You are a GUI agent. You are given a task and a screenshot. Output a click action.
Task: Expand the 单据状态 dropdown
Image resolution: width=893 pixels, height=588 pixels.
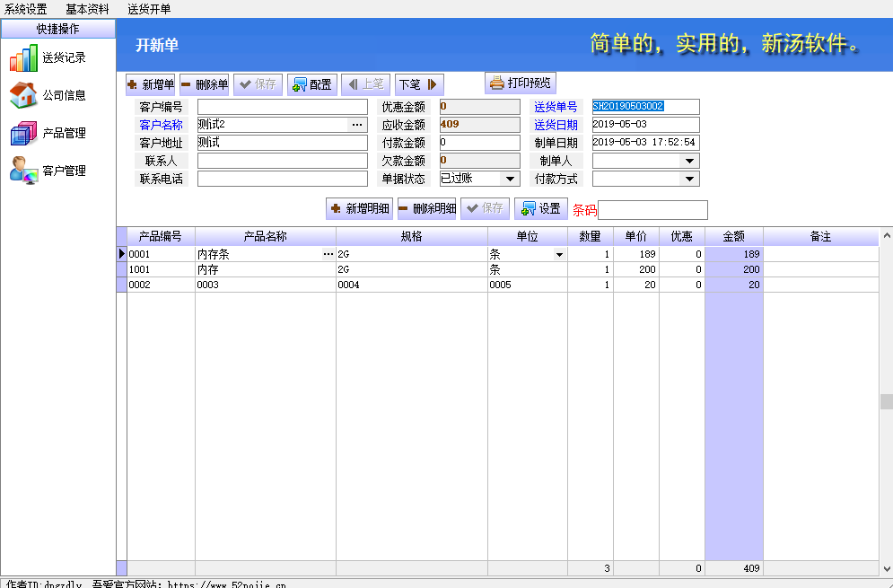[510, 179]
